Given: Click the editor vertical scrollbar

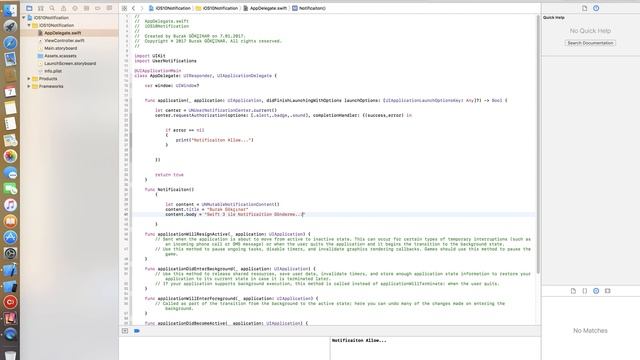Looking at the screenshot, I should point(538,145).
